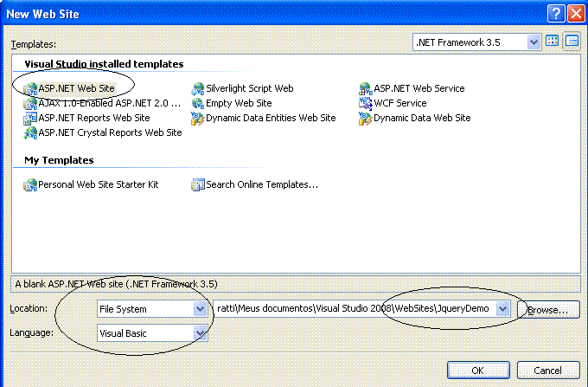588x387 pixels.
Task: Click the 'Dynamic Data Entities Web Site' label
Action: pos(271,118)
